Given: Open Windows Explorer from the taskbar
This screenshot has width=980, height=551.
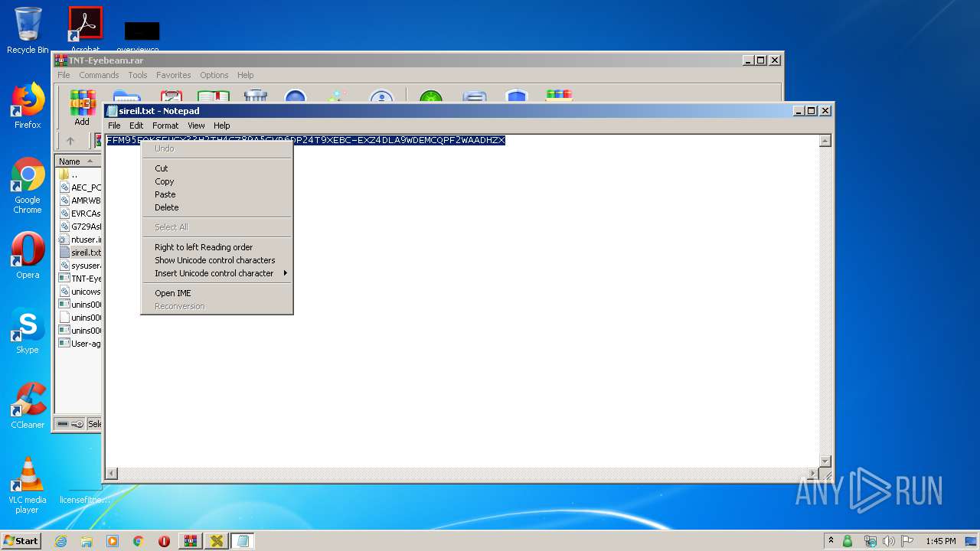Looking at the screenshot, I should click(87, 541).
